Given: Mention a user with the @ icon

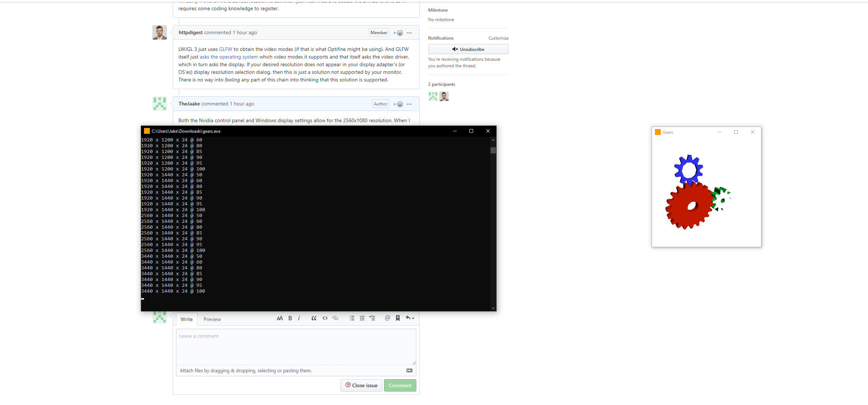Looking at the screenshot, I should (x=387, y=318).
